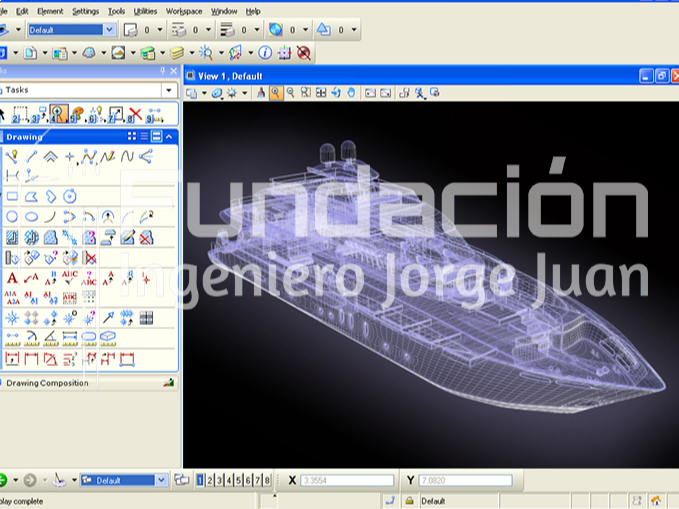Select the Fence tool numbered 2
Viewport: 679px width, 509px height.
(x=19, y=114)
